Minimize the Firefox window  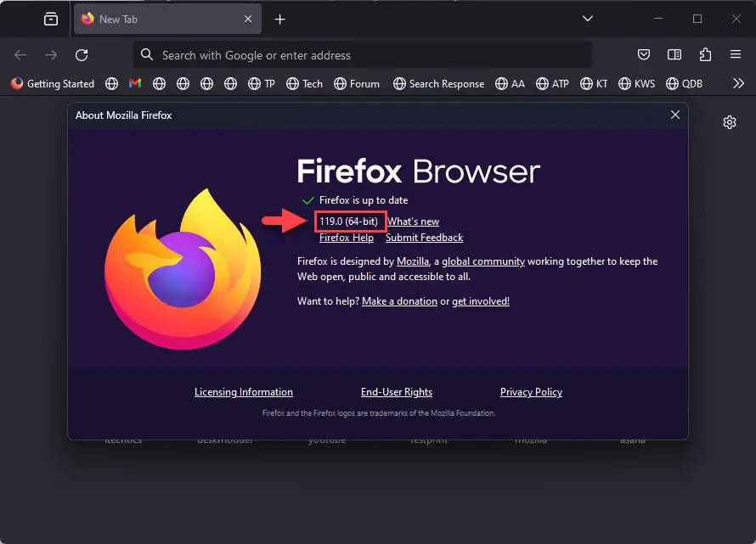(x=658, y=19)
